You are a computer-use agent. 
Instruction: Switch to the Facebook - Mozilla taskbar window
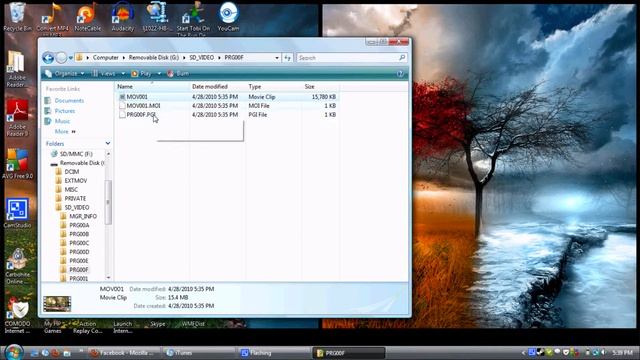[123, 353]
